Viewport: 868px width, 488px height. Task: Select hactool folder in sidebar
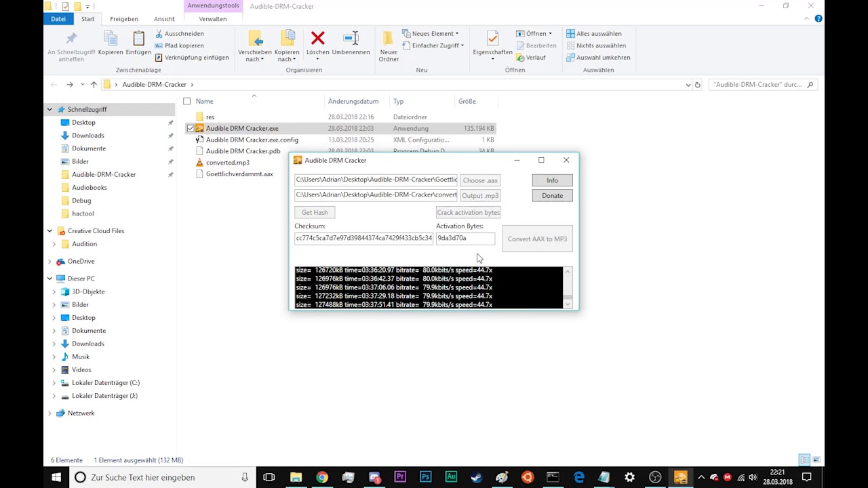83,213
